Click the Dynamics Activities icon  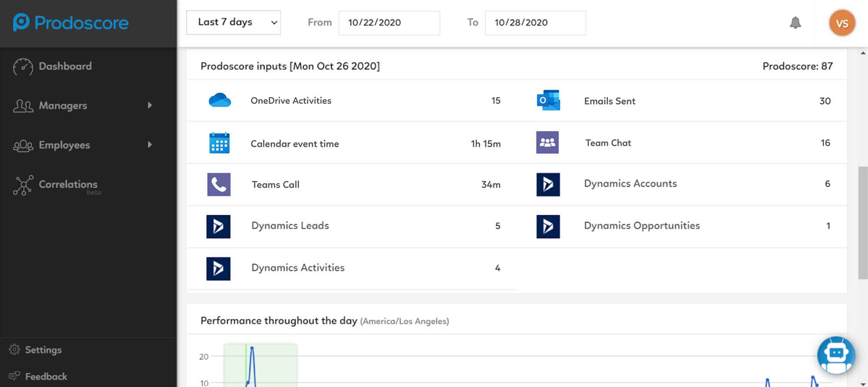click(x=218, y=269)
